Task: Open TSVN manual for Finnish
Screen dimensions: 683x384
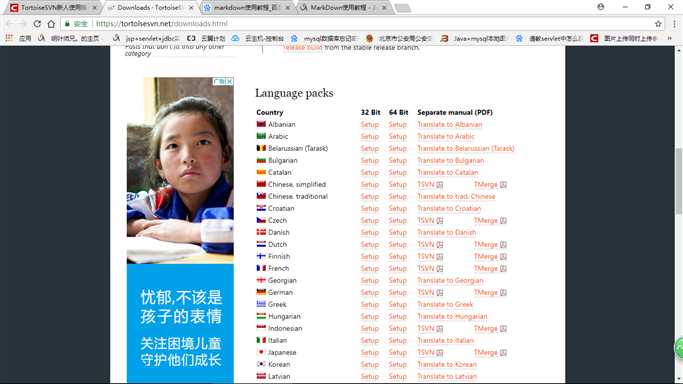Action: tap(426, 256)
